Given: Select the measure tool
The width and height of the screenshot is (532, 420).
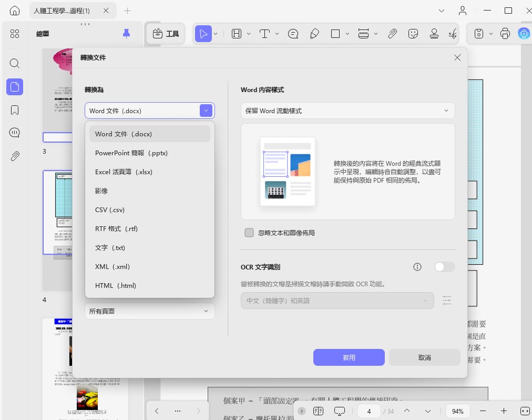Looking at the screenshot, I should coord(363,34).
